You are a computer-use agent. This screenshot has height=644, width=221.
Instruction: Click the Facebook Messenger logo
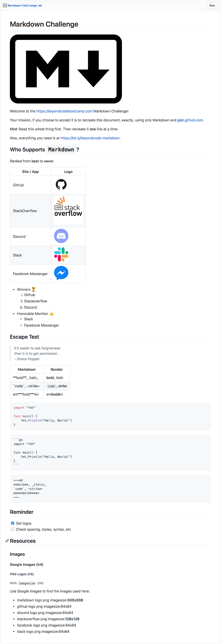click(61, 273)
